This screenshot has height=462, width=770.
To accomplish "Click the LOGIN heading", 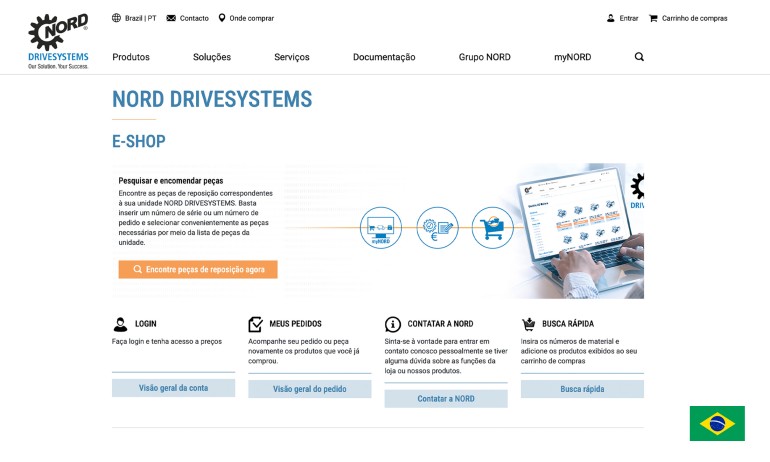I will (146, 324).
